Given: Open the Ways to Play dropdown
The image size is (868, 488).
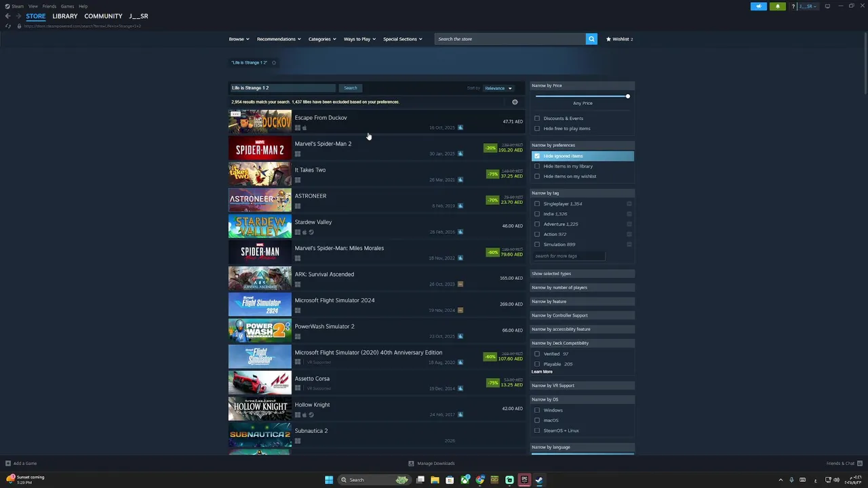Looking at the screenshot, I should pos(359,39).
